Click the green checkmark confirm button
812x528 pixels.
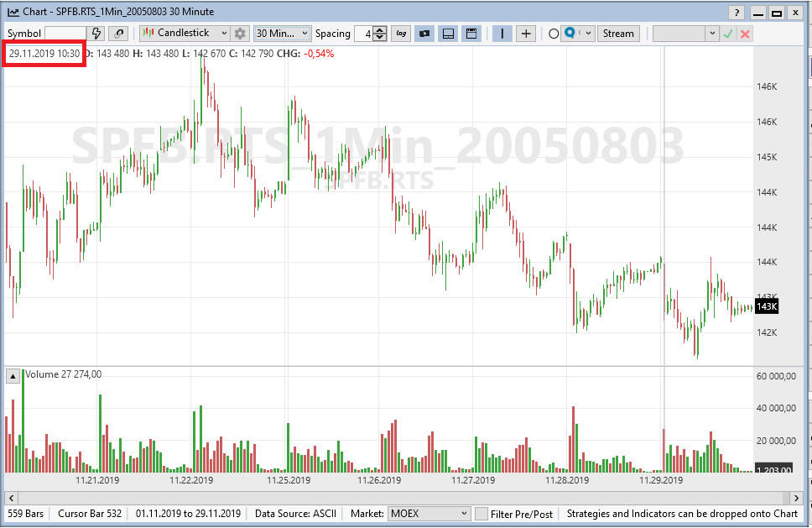click(726, 34)
